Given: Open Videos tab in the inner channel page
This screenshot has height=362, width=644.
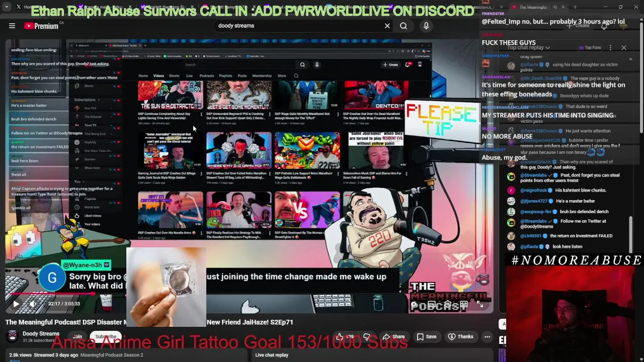Looking at the screenshot, I should 158,76.
